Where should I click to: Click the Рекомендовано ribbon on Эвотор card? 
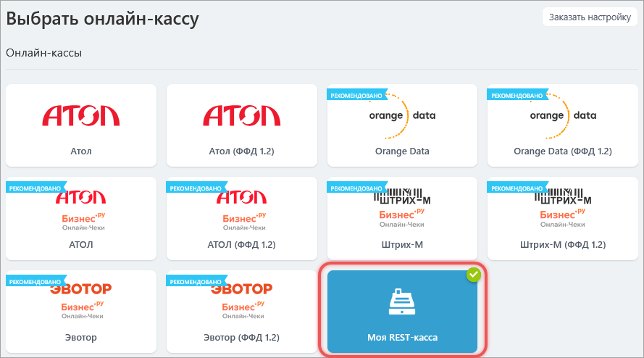(x=35, y=282)
